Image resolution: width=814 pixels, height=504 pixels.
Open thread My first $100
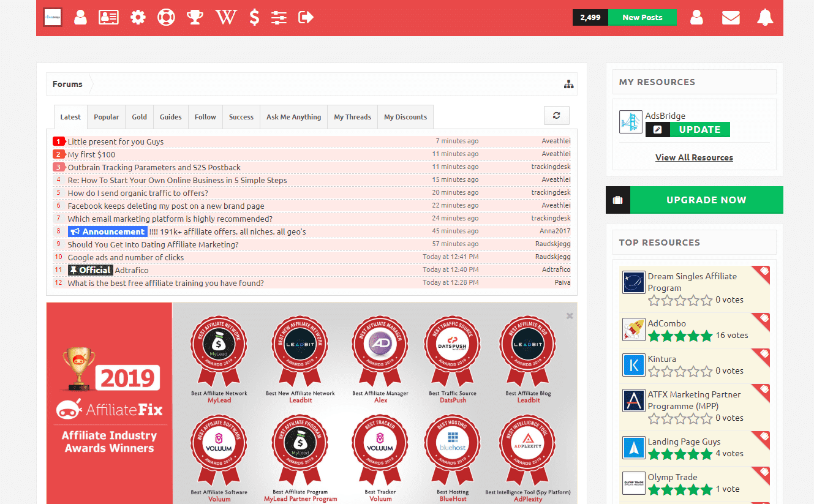91,154
